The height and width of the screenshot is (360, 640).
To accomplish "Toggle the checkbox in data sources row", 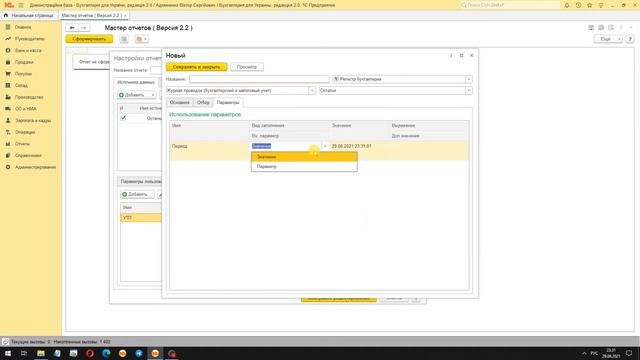I will click(123, 118).
